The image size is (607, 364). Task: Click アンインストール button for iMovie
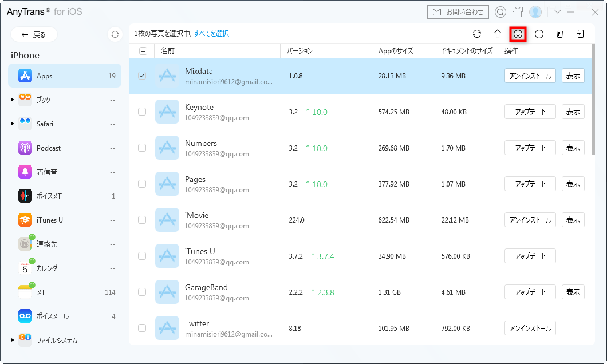tap(530, 220)
